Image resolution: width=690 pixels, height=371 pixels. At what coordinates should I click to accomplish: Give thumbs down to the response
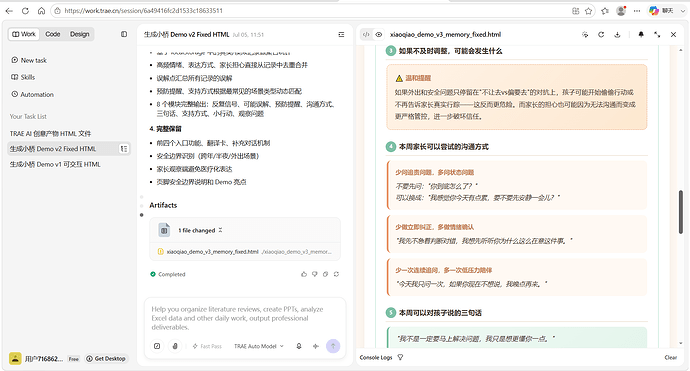click(315, 274)
